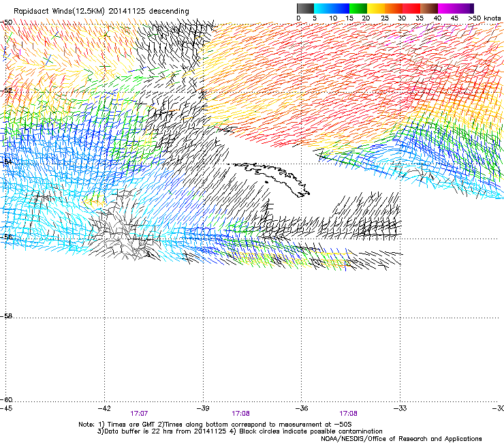Click the yellow 20-25 knots legend swatch
The width and height of the screenshot is (504, 443).
click(x=376, y=8)
